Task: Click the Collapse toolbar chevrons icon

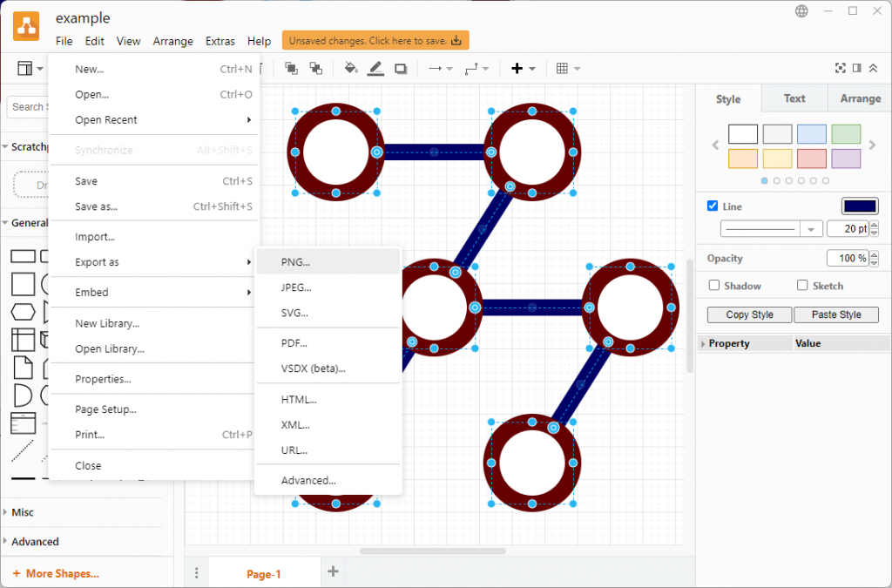Action: tap(873, 68)
